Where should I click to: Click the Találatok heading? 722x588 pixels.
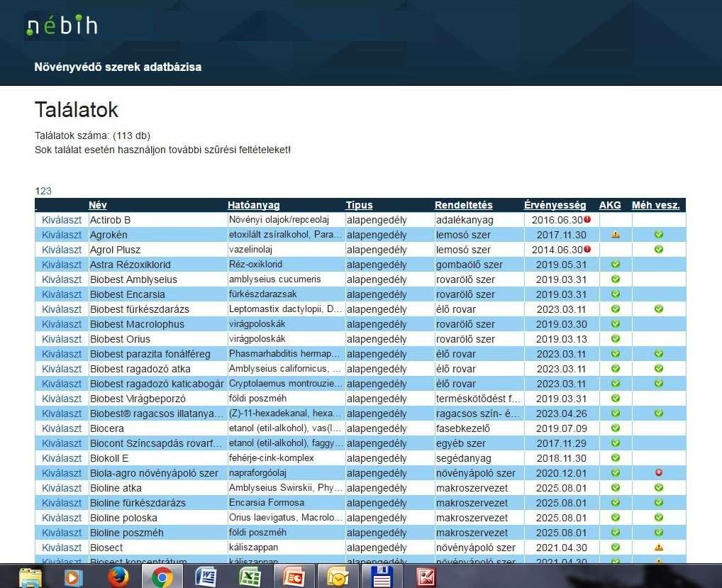[77, 110]
